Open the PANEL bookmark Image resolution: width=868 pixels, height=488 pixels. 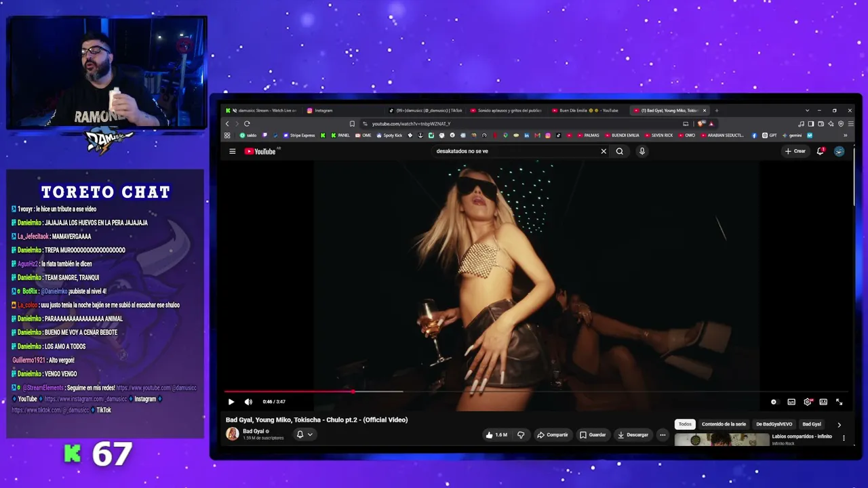coord(340,136)
